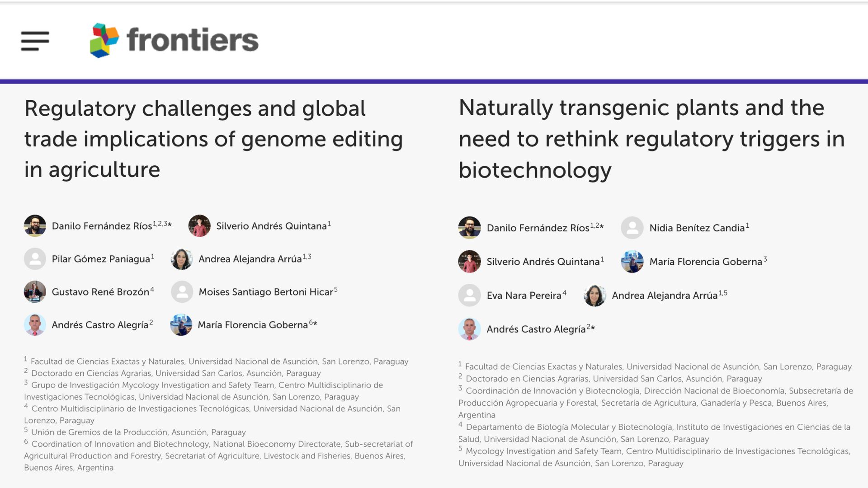Click Andrés Castro Alegría photo in right article

tap(469, 329)
